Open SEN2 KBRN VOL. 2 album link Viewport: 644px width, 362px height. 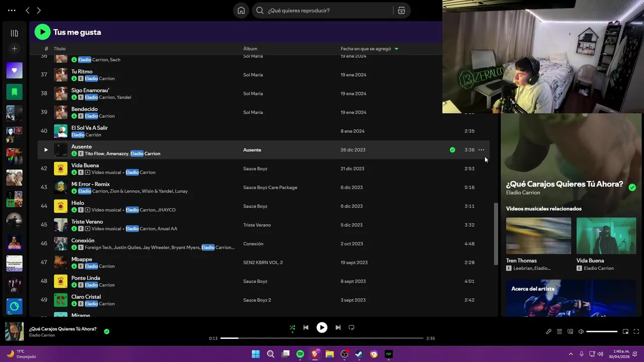coord(263,262)
